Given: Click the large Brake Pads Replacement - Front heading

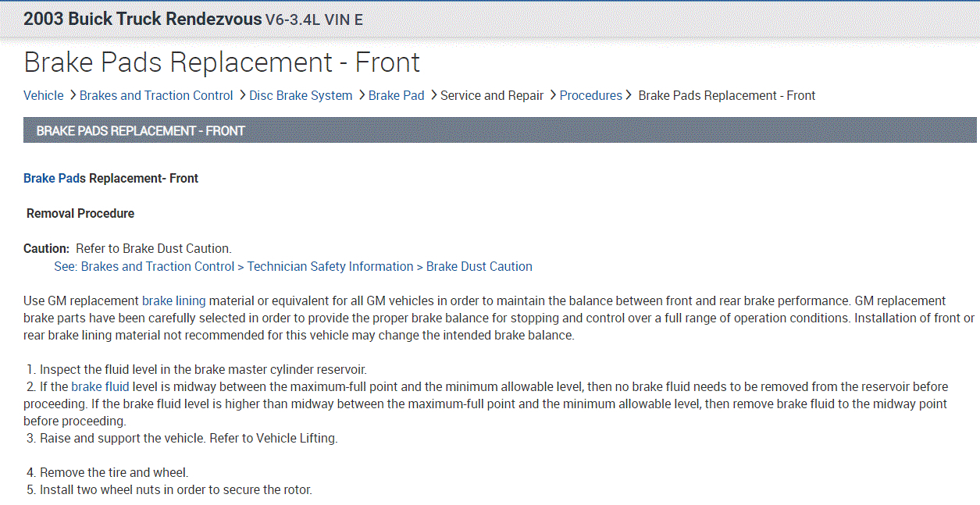Looking at the screenshot, I should click(222, 62).
